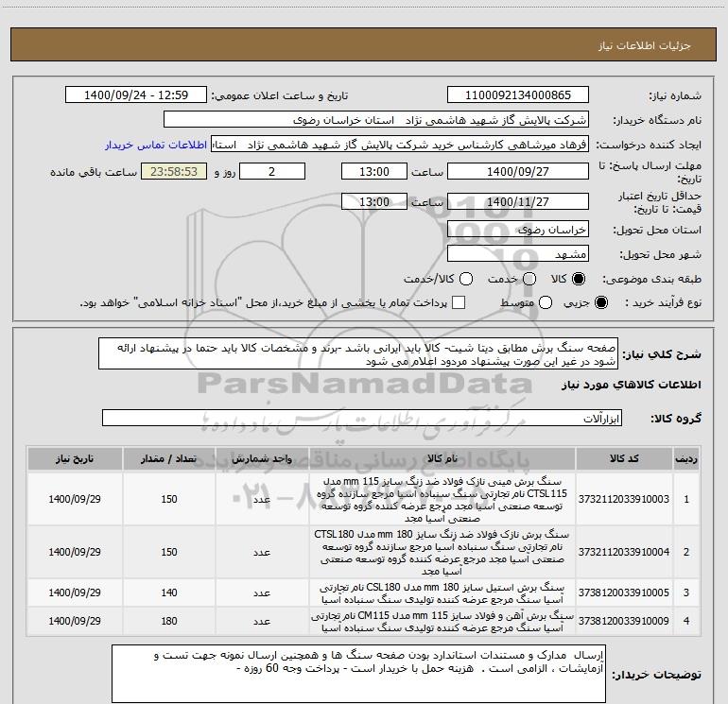728x704 pixels.
Task: Open the اطلاعات تماس خریدار link
Action: click(156, 145)
